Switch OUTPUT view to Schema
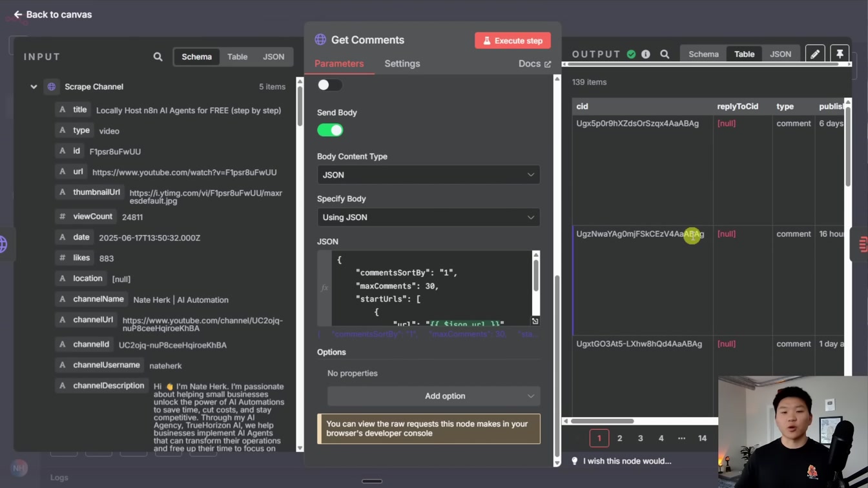Screen dimensions: 868x488 tap(703, 54)
